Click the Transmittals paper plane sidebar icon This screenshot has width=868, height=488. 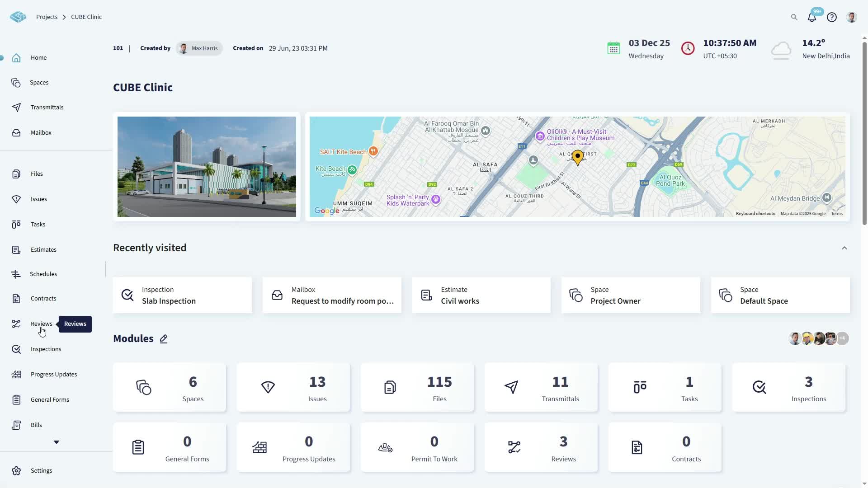point(16,108)
